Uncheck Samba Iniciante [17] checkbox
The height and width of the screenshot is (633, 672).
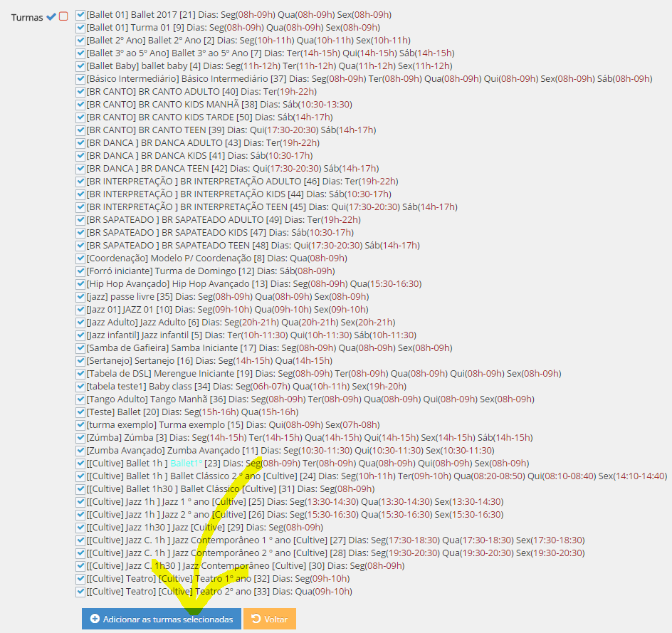coord(80,348)
